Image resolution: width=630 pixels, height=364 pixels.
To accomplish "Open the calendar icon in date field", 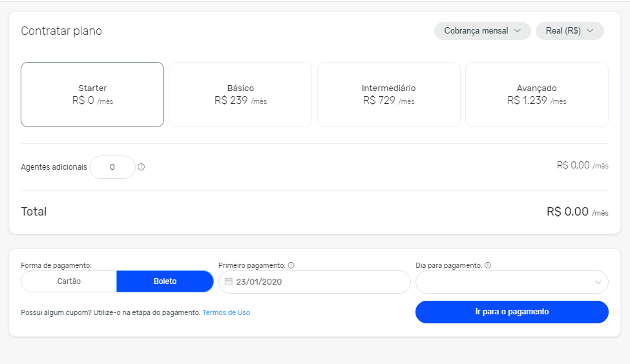I will point(229,282).
